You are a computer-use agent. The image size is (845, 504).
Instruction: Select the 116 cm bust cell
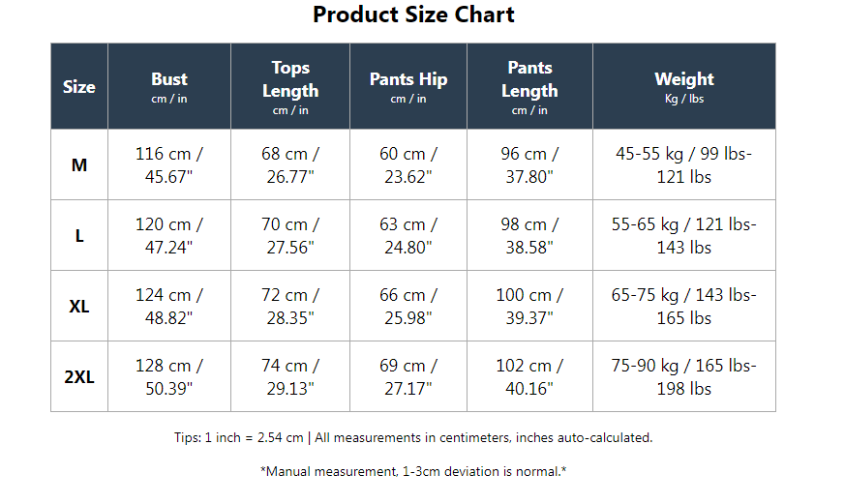pyautogui.click(x=169, y=164)
